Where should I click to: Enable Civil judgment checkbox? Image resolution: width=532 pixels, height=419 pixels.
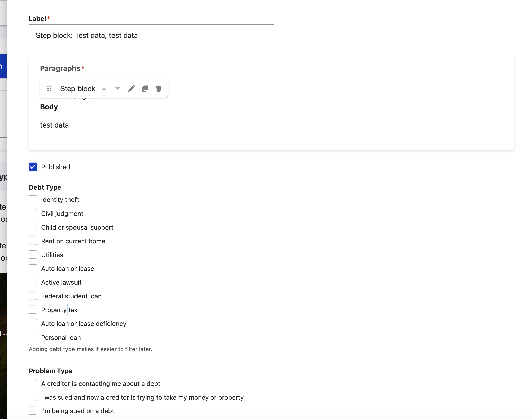pyautogui.click(x=33, y=213)
